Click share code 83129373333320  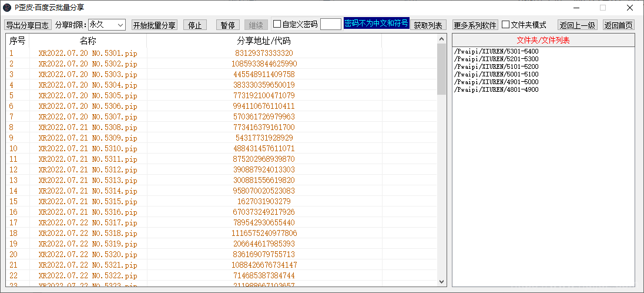(264, 53)
